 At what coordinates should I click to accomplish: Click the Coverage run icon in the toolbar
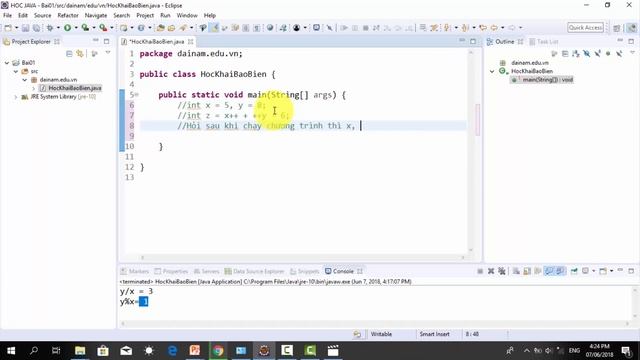click(85, 28)
